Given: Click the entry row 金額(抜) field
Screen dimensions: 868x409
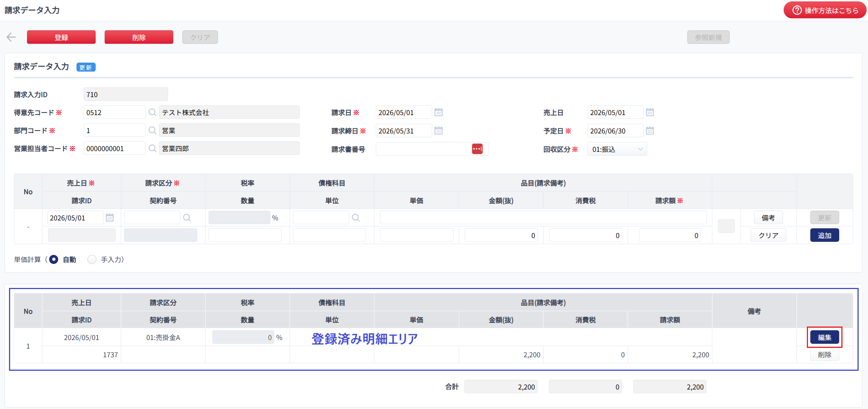Looking at the screenshot, I should pos(501,235).
